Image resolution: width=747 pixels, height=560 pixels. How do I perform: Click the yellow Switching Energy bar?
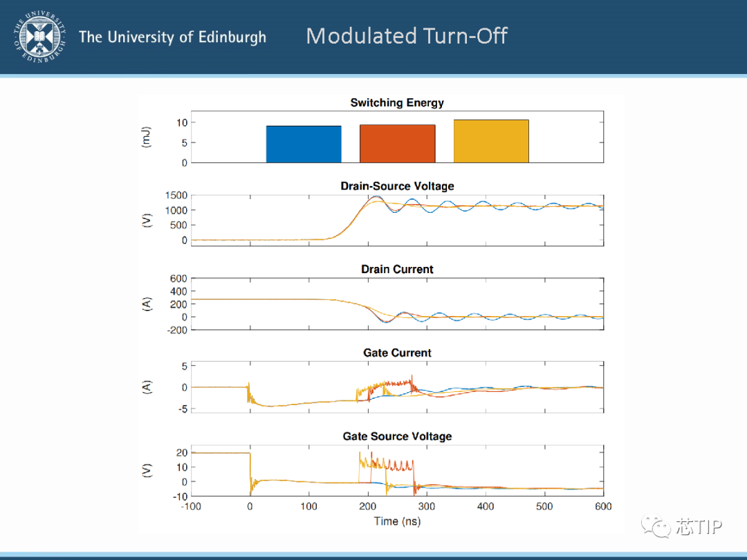[x=491, y=142]
